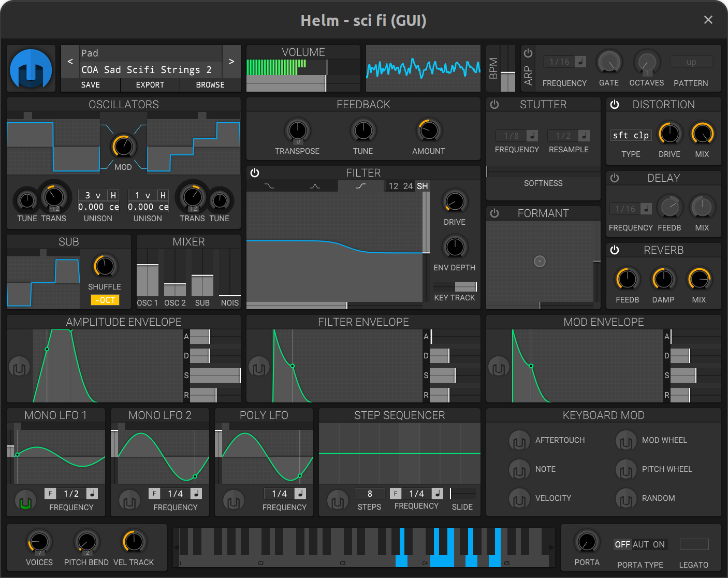Open the arp frequency note sync dropdown
728x578 pixels.
point(581,62)
